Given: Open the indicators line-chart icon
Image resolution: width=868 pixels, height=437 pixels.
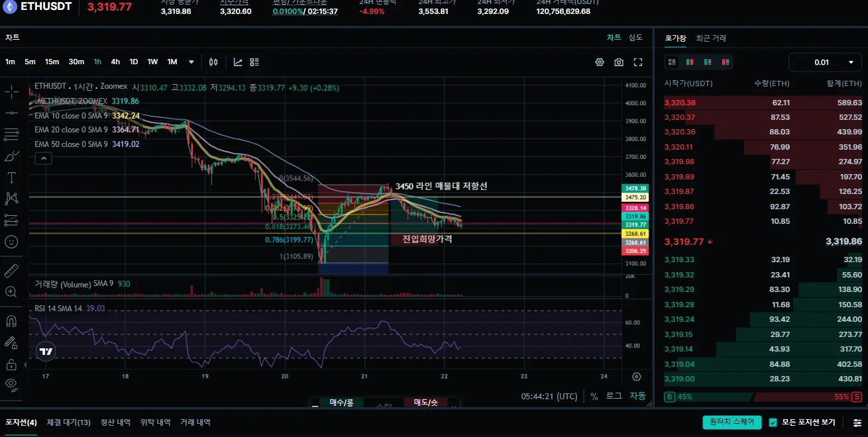Looking at the screenshot, I should 238,62.
